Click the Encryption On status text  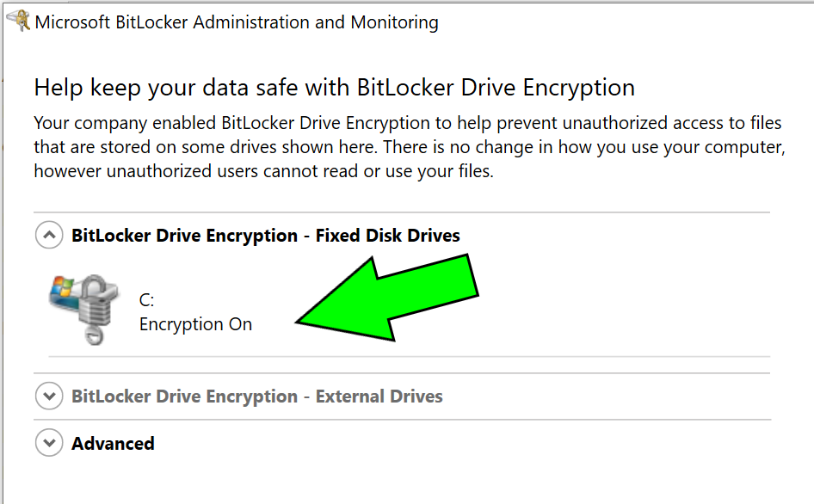[x=195, y=324]
